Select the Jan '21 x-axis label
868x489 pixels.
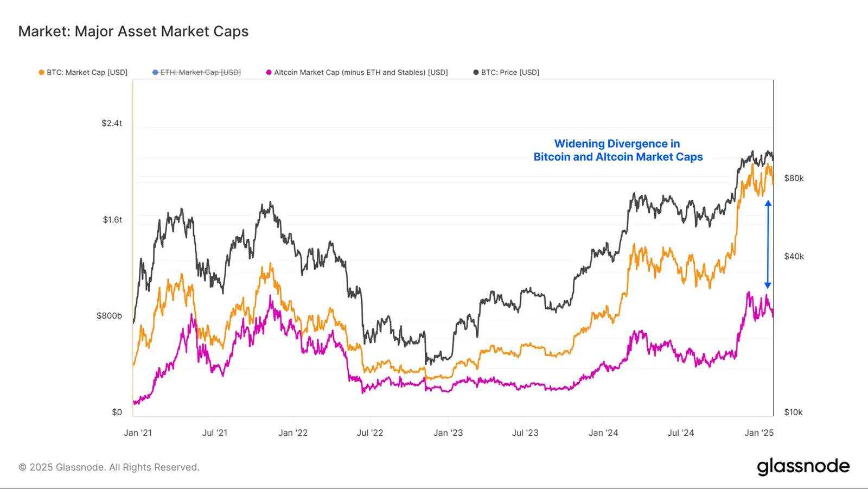point(138,433)
